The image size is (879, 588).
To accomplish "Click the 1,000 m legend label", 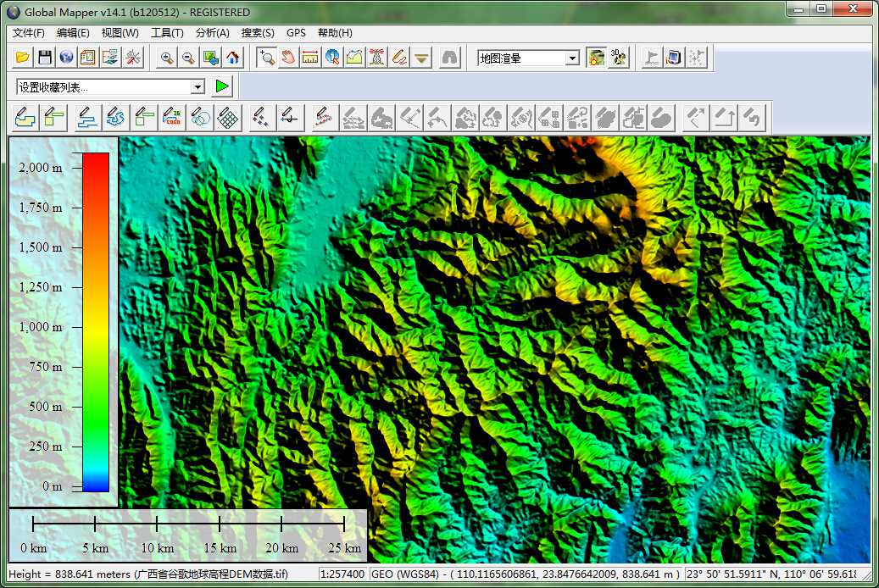I will point(41,327).
